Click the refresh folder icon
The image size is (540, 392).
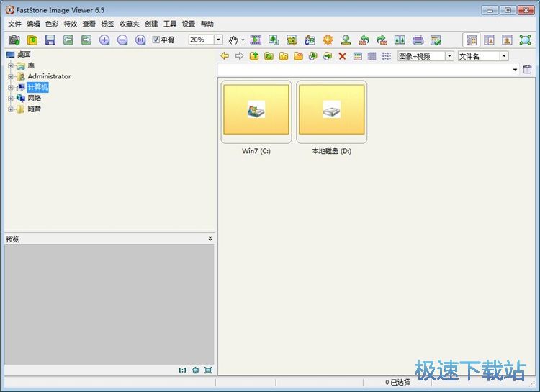pos(269,56)
